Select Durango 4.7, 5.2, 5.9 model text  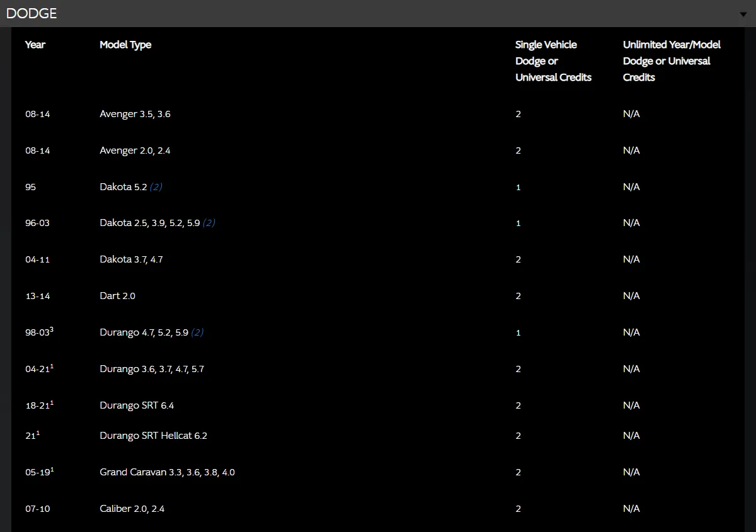(144, 332)
